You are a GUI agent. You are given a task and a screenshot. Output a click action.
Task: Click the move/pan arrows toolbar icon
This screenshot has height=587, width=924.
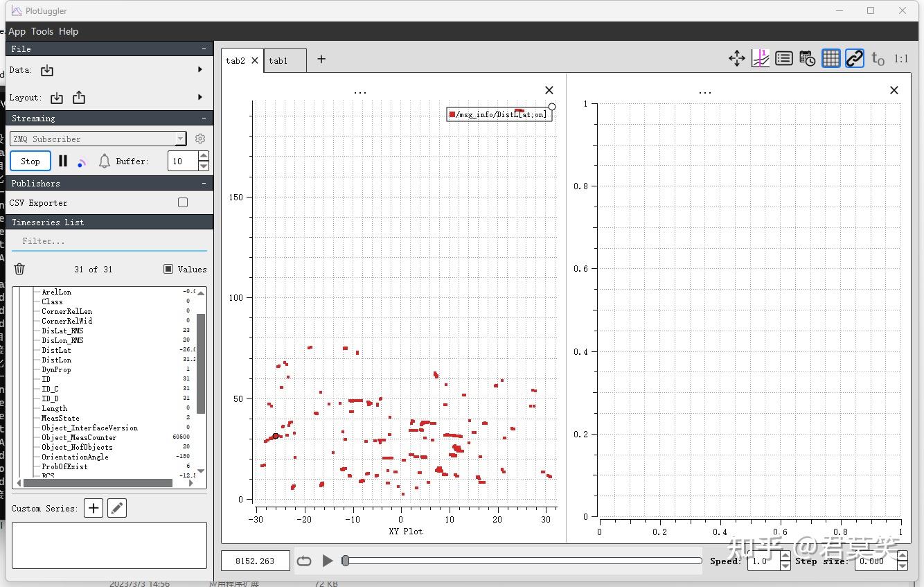click(x=737, y=59)
